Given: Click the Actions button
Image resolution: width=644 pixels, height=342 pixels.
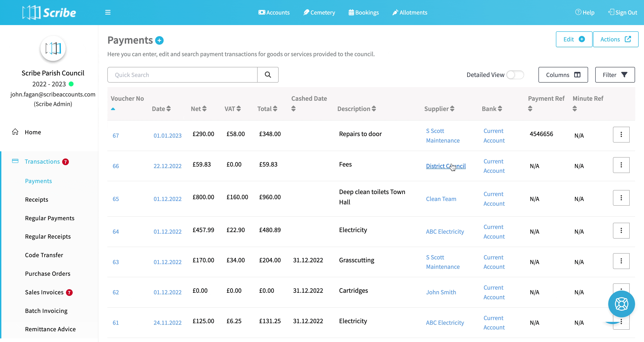Looking at the screenshot, I should (615, 39).
